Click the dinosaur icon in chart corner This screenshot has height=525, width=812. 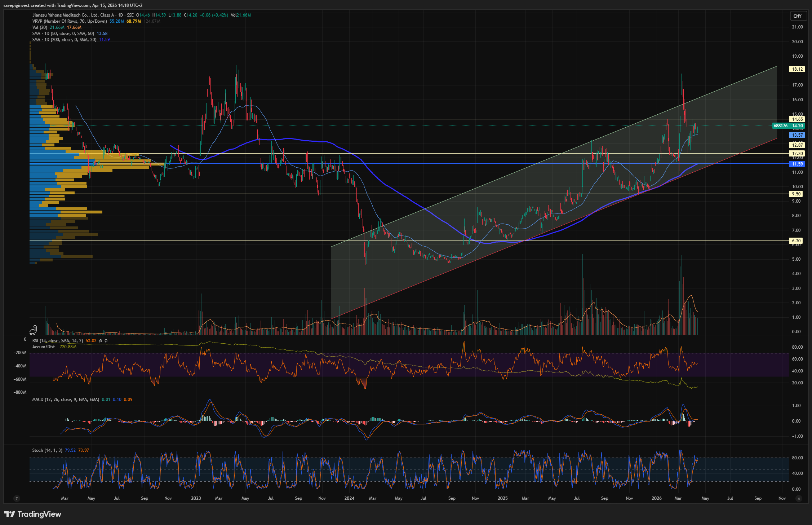pyautogui.click(x=34, y=330)
